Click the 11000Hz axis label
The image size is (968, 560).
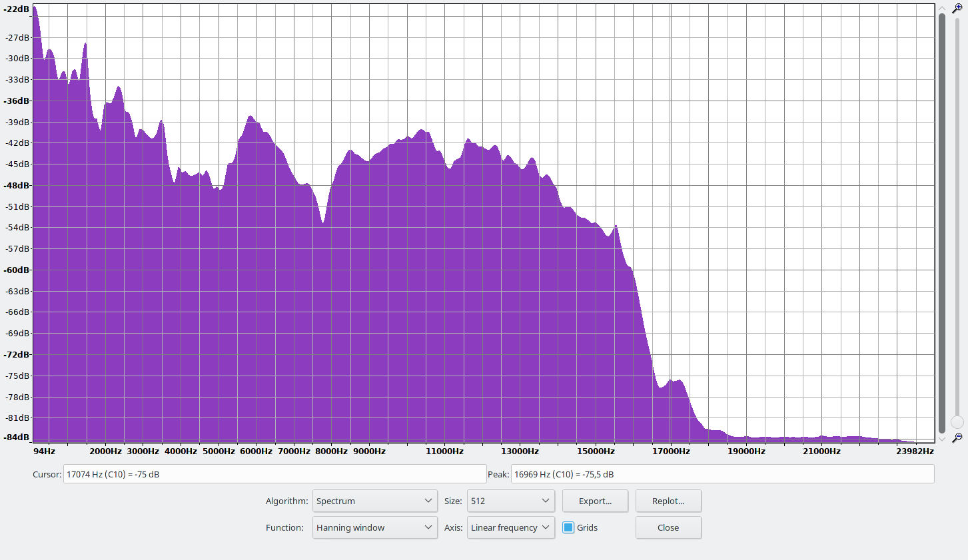point(445,451)
